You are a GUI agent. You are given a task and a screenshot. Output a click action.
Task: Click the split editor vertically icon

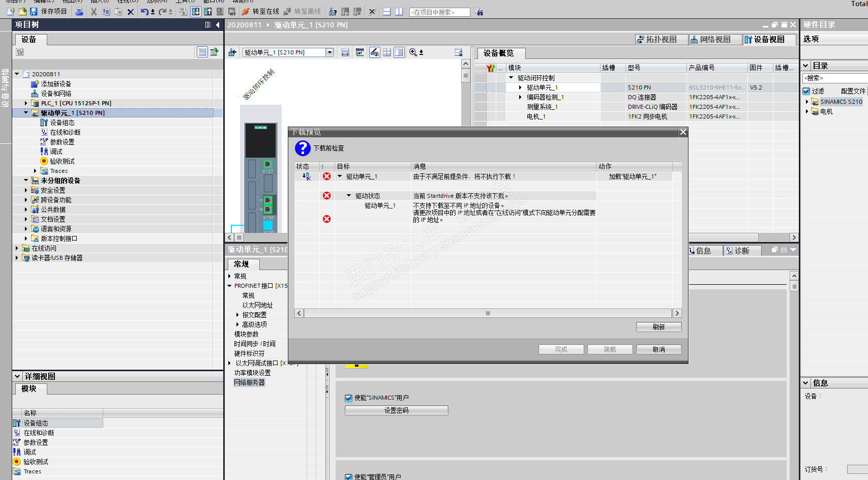[x=399, y=11]
